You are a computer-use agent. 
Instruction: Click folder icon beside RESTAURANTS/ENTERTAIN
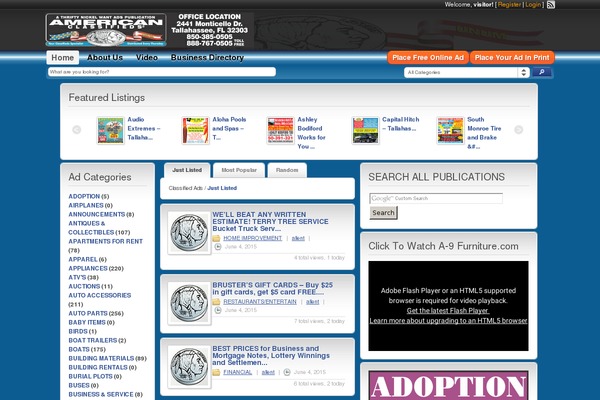[216, 302]
